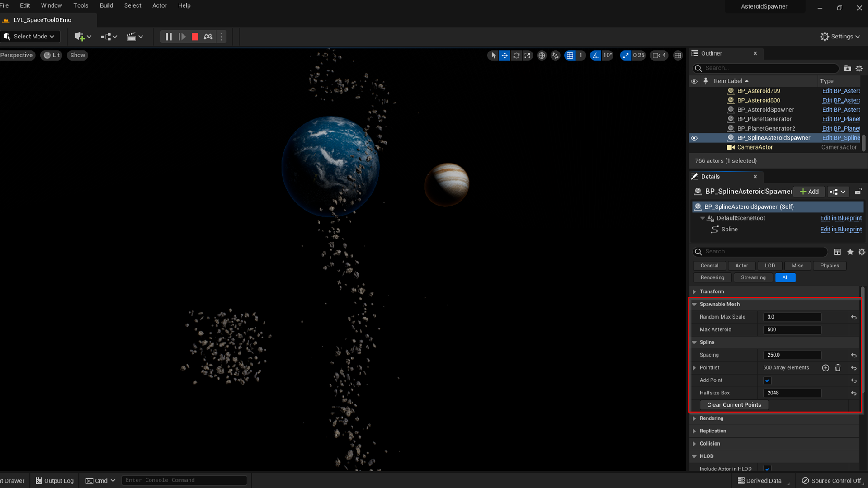Change grid snap value 1
The width and height of the screenshot is (868, 488).
[x=580, y=55]
